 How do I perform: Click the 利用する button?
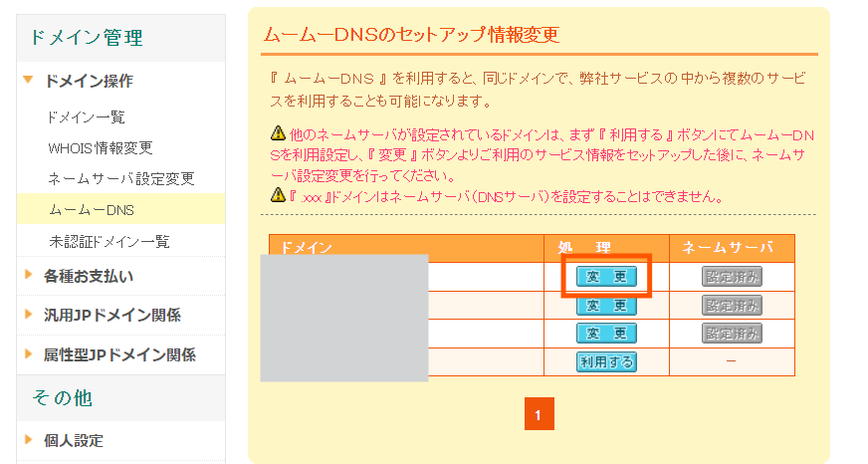(606, 361)
